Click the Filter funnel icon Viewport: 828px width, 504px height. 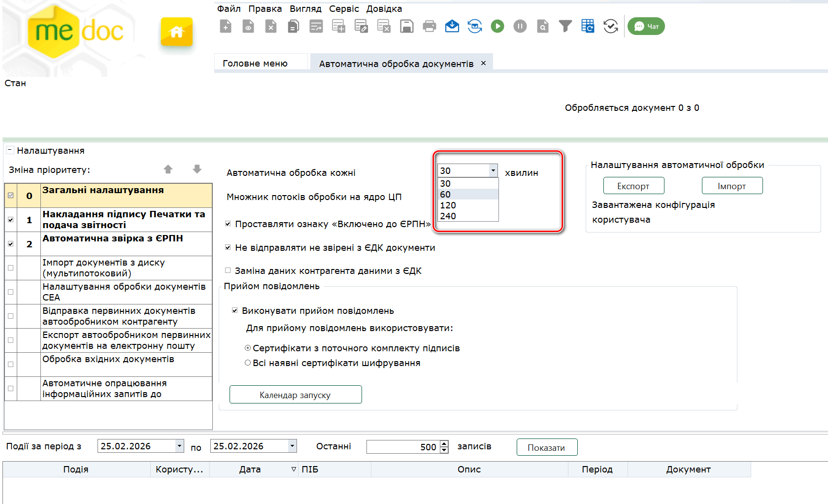pyautogui.click(x=565, y=26)
